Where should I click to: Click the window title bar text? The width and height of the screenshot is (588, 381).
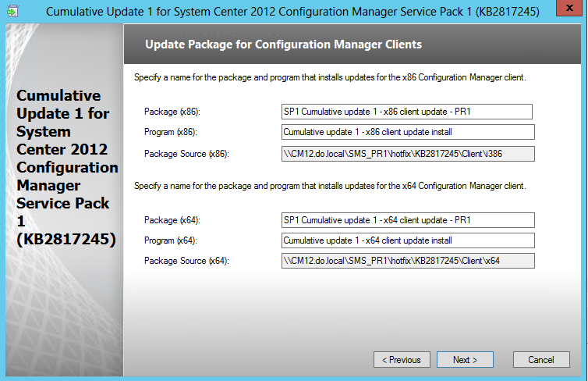pyautogui.click(x=292, y=11)
